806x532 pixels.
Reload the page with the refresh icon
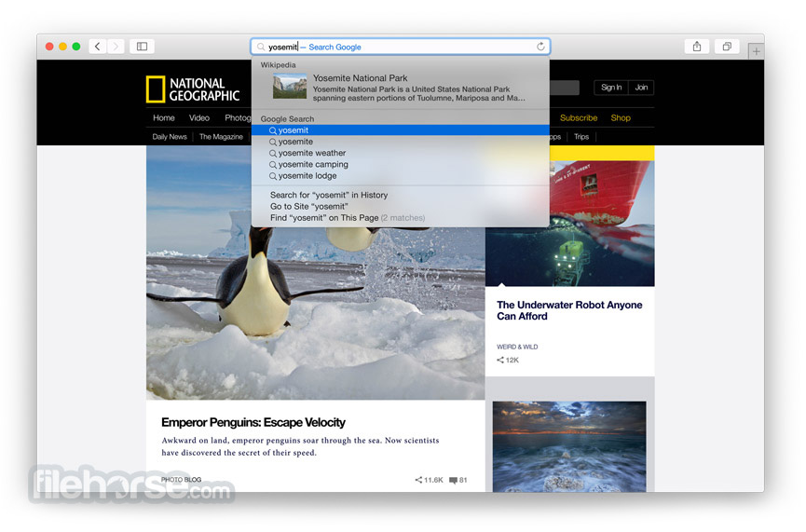540,47
